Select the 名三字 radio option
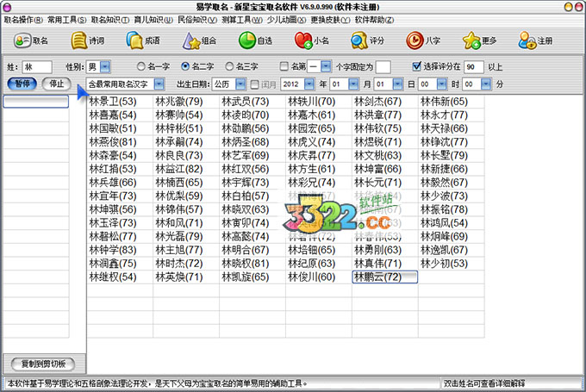Viewport: 586px width, 392px height. point(229,66)
